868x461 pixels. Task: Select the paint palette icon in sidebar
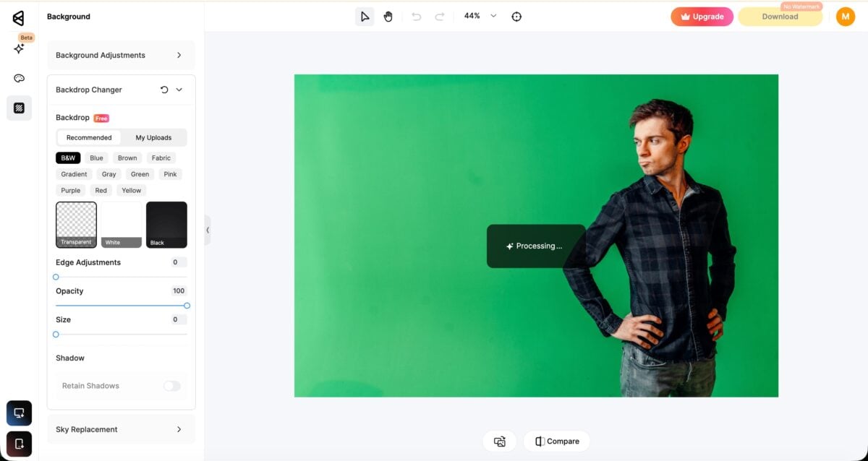click(19, 78)
